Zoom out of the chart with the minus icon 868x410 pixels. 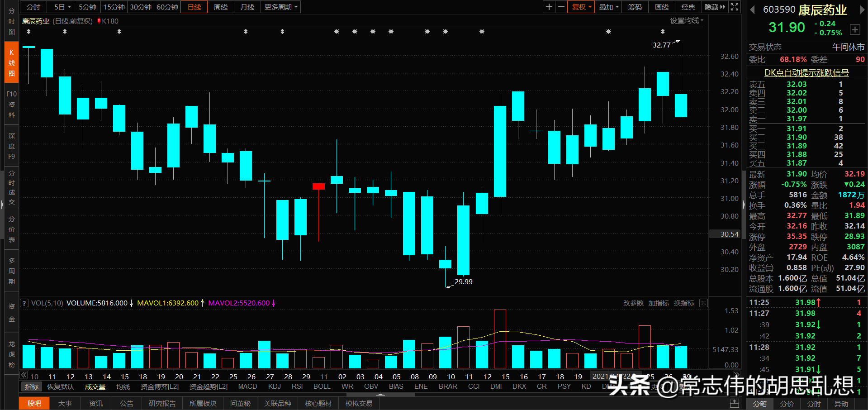(561, 7)
